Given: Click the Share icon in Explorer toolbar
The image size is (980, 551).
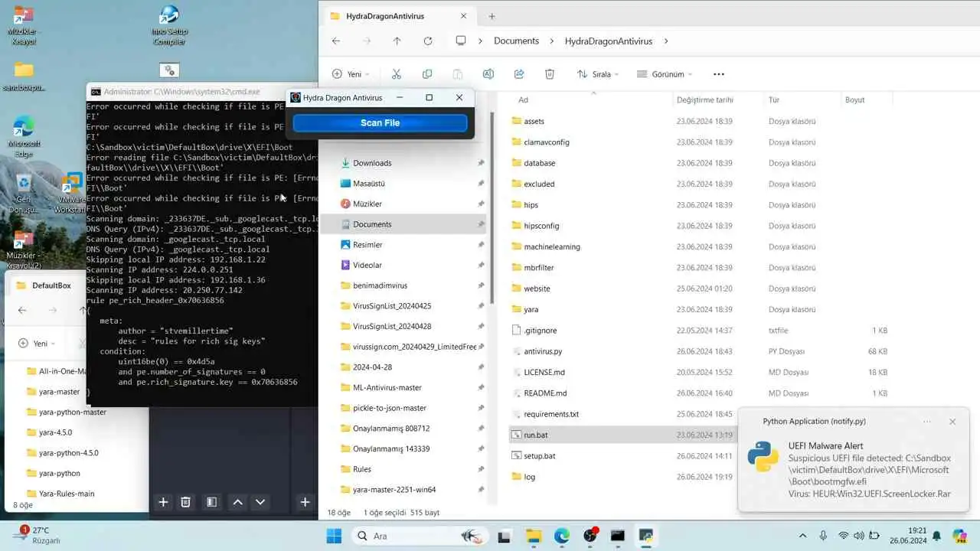Looking at the screenshot, I should (x=519, y=74).
